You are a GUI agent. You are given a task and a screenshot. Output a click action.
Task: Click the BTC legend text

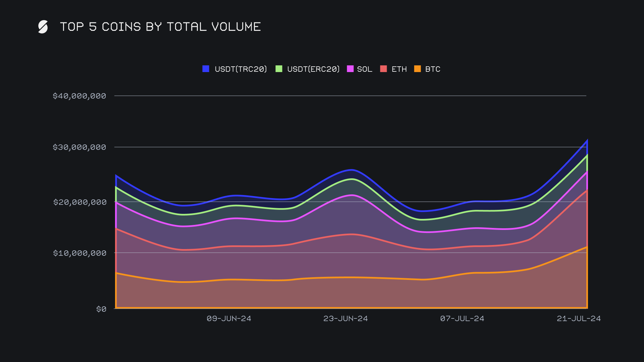point(433,69)
